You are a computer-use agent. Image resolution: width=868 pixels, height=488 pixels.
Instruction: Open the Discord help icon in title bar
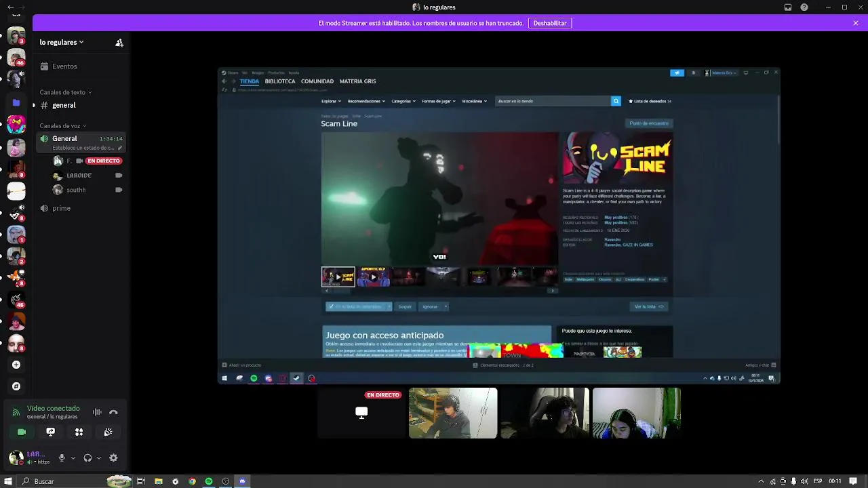(x=804, y=7)
